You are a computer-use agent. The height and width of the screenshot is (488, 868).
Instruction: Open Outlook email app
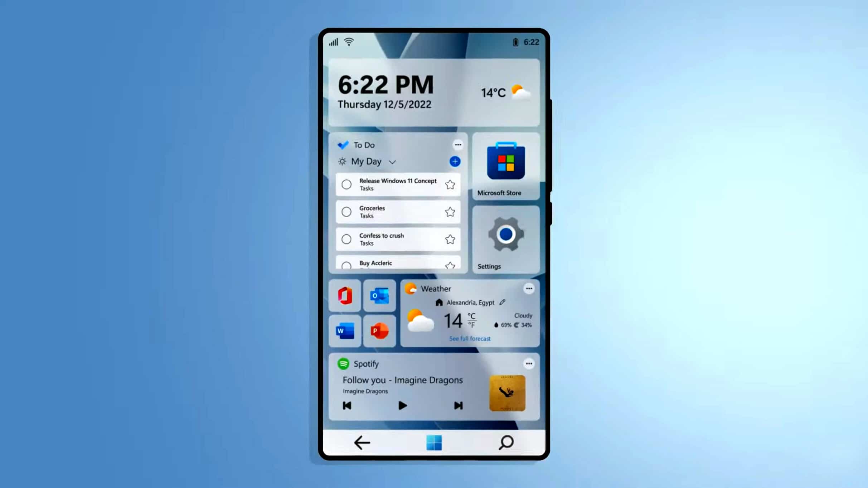coord(380,296)
